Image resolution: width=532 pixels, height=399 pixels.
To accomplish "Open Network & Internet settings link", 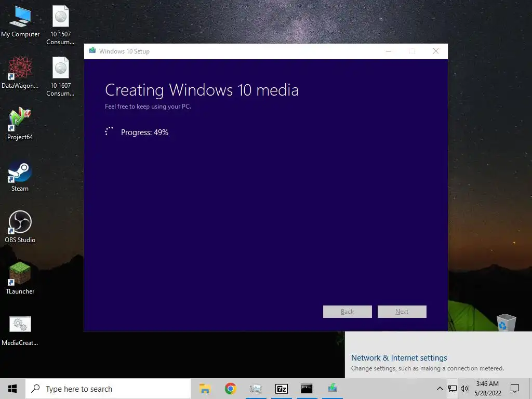I will click(x=399, y=357).
